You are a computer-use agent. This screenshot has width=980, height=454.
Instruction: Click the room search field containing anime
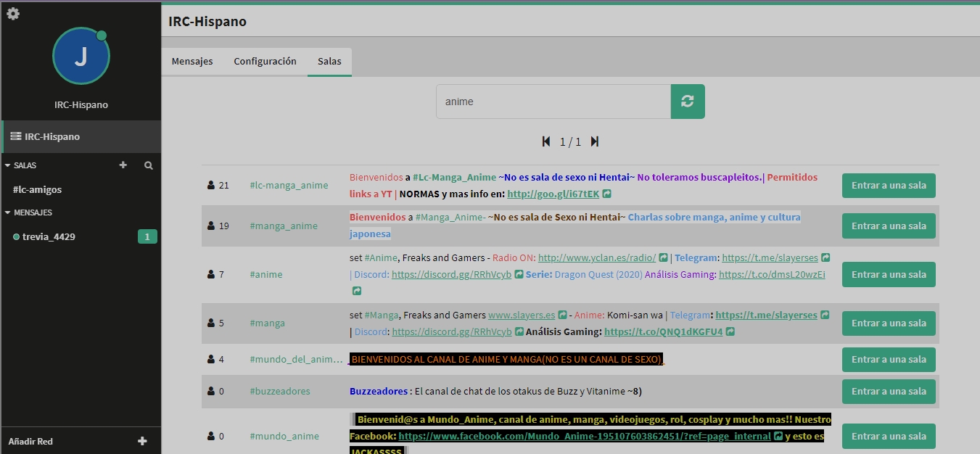coord(553,102)
